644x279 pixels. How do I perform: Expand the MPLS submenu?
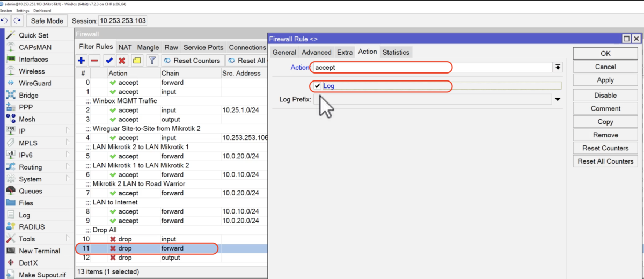(68, 143)
